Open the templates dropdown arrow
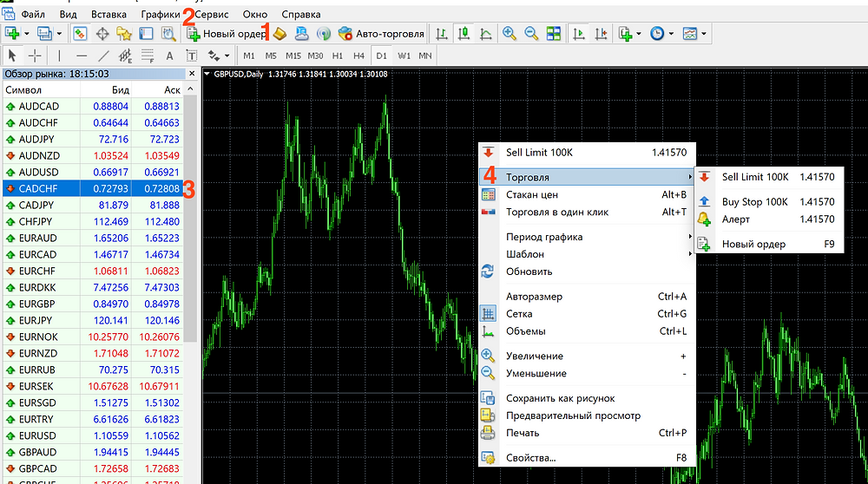Screen dimensions: 868x484 pos(704,34)
